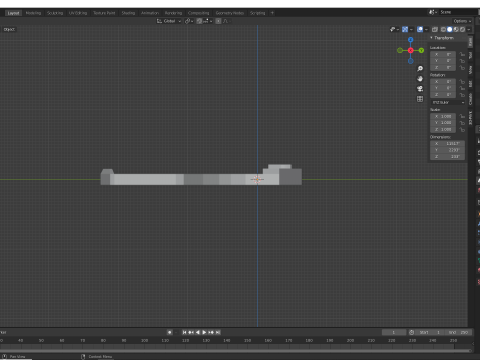Jump to the next keyframe

tap(211, 332)
